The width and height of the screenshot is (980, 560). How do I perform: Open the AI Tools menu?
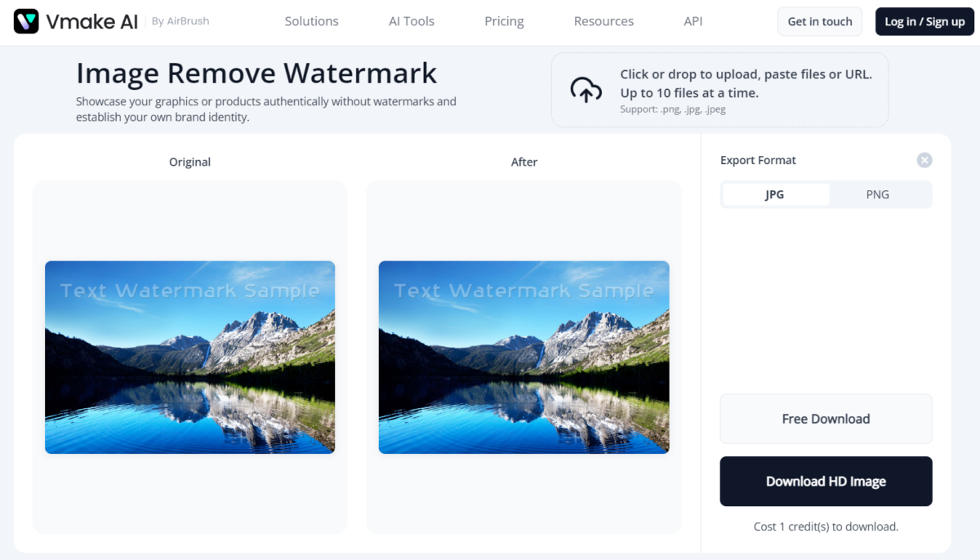[411, 21]
